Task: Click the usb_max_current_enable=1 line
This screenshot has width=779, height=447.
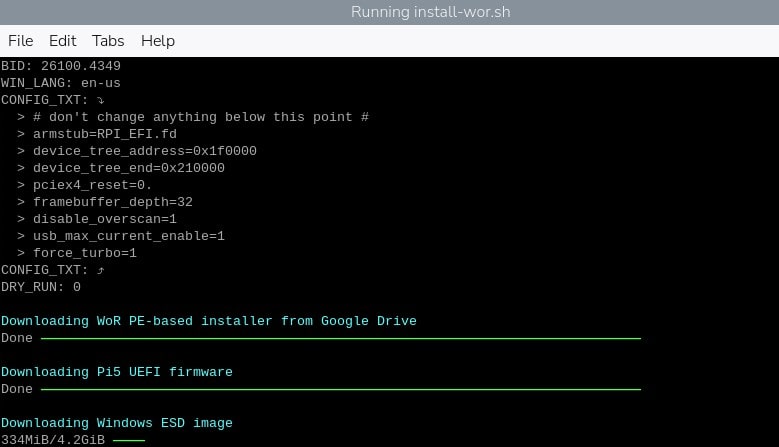Action: (x=128, y=236)
